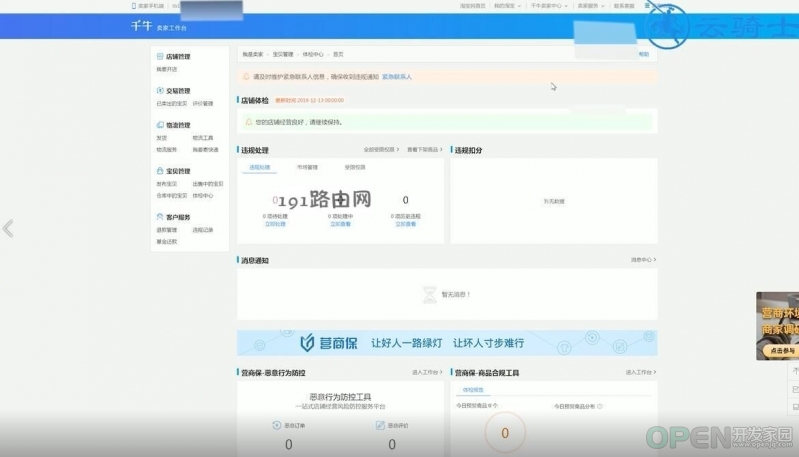Click the back-to-top icon on right edge
This screenshot has height=457, width=799.
(795, 371)
